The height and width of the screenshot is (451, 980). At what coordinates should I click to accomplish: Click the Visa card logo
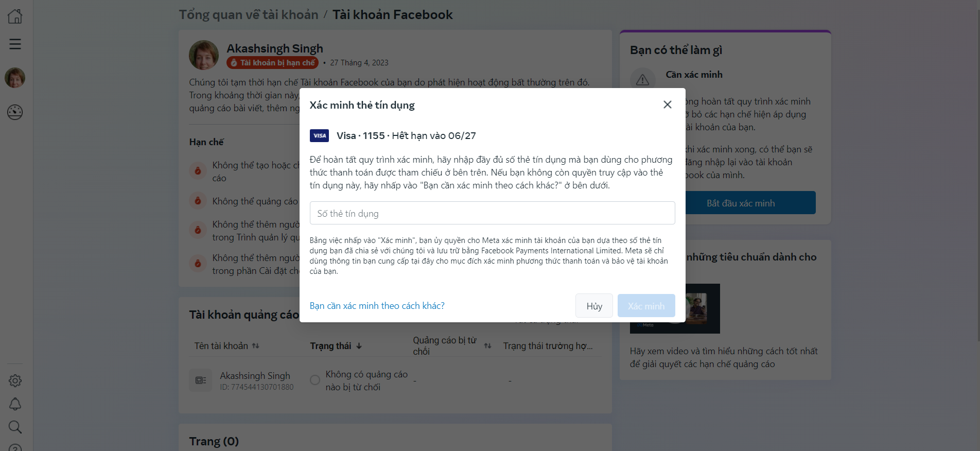click(319, 135)
